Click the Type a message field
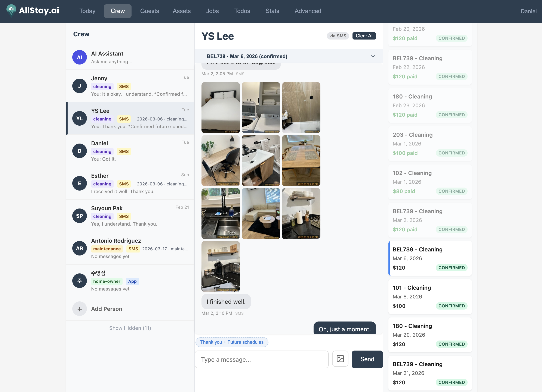 [261, 359]
